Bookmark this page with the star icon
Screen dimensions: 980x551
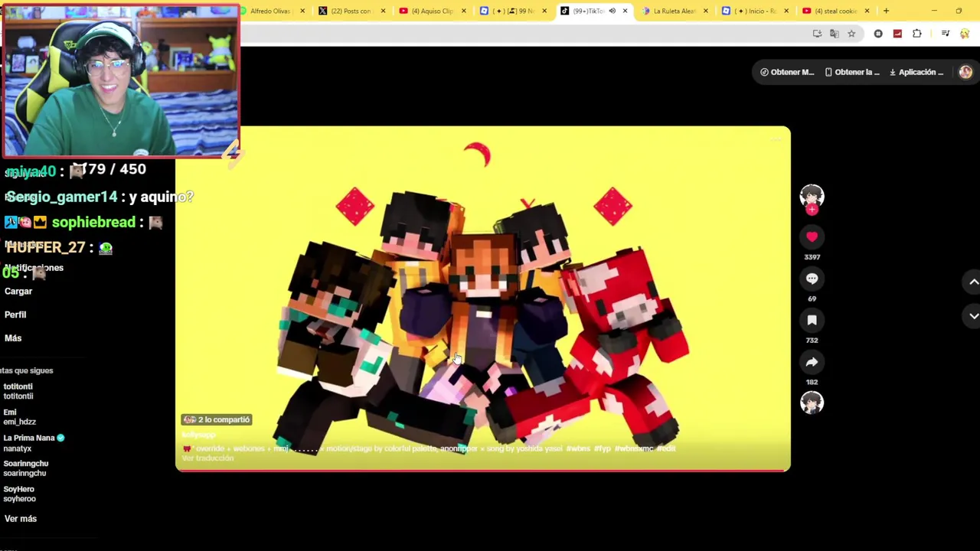[x=851, y=34]
